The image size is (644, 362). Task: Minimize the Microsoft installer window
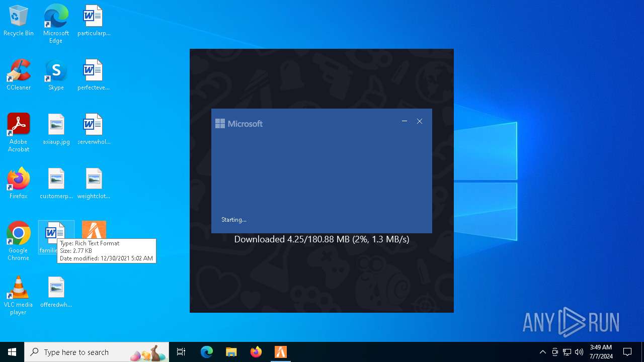pyautogui.click(x=405, y=121)
